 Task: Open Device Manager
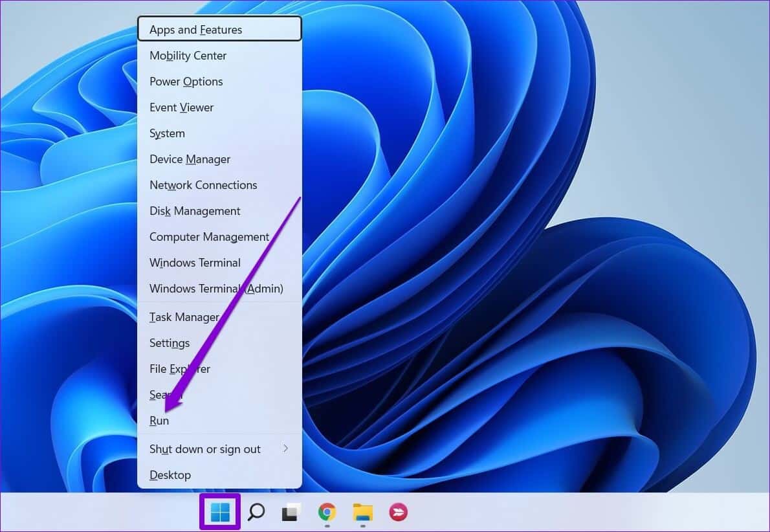190,159
